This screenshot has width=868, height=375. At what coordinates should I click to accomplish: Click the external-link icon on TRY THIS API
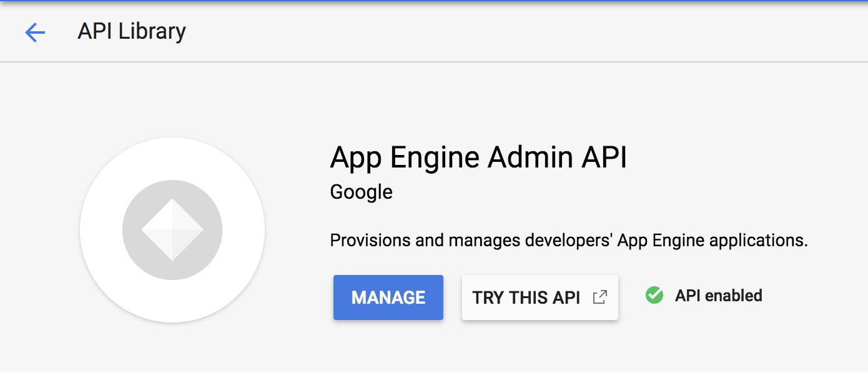[599, 297]
